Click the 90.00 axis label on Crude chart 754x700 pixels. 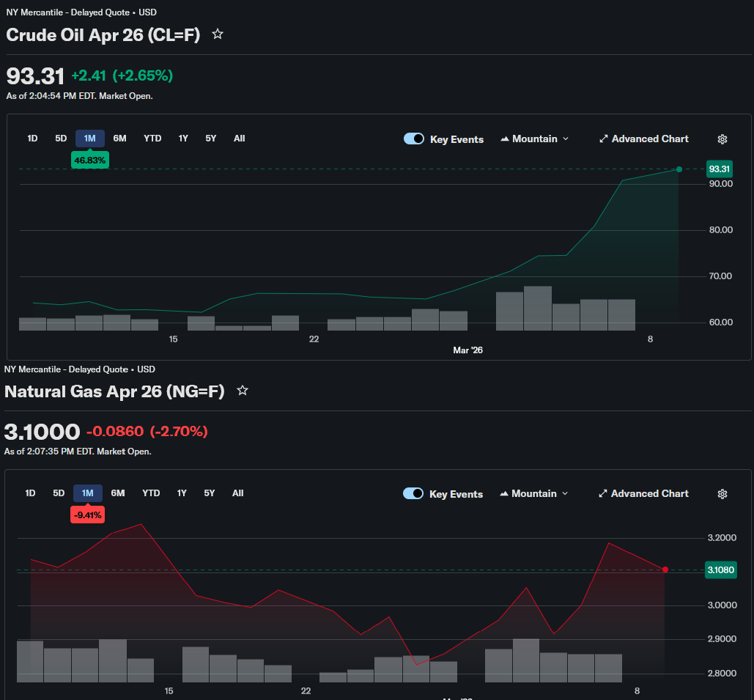721,184
